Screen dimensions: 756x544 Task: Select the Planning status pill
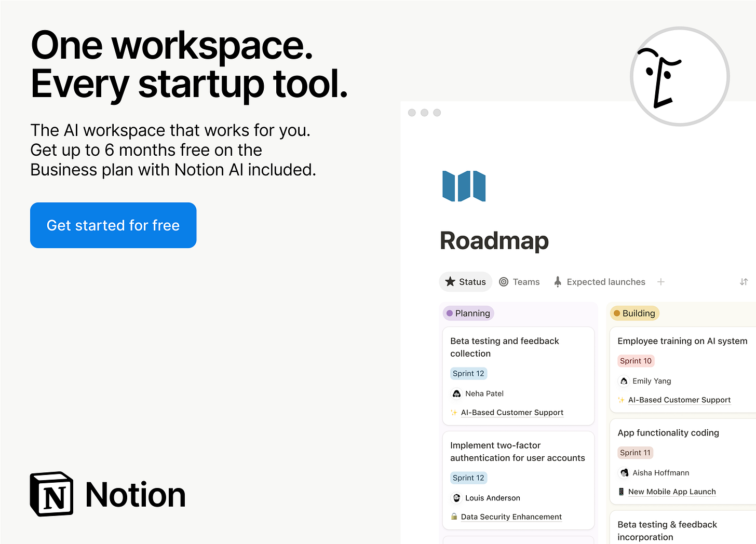pos(468,313)
